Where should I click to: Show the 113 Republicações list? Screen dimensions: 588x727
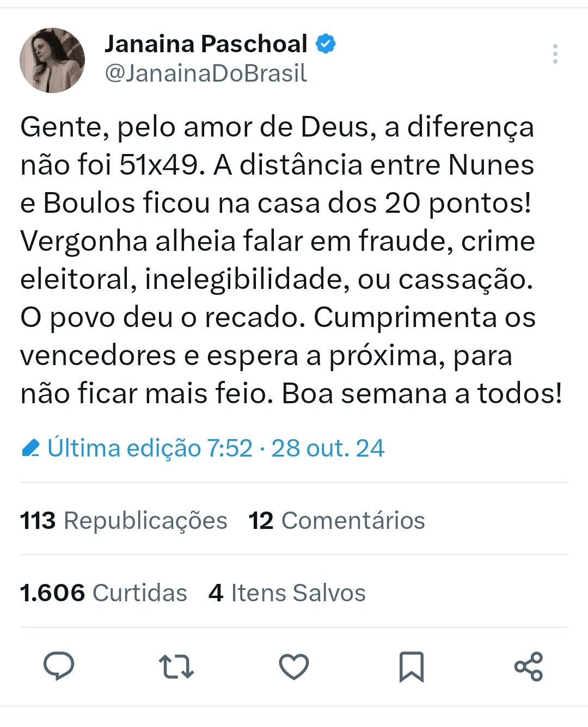[124, 520]
